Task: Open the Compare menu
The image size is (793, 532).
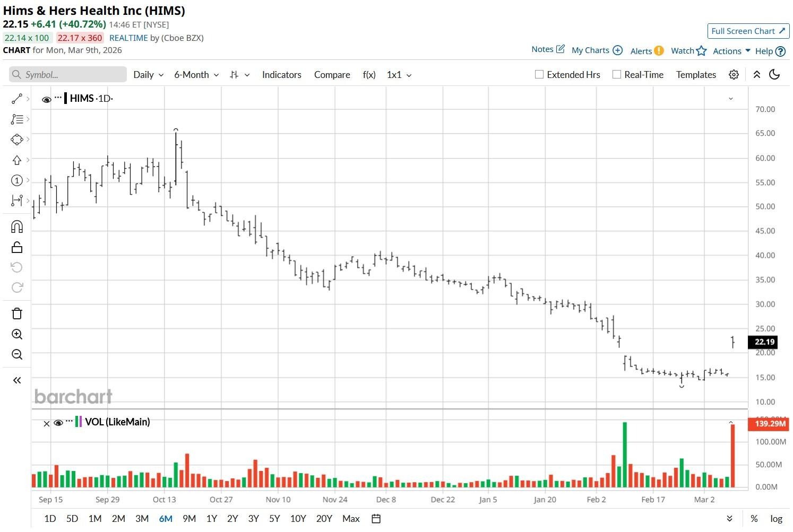Action: pos(332,75)
